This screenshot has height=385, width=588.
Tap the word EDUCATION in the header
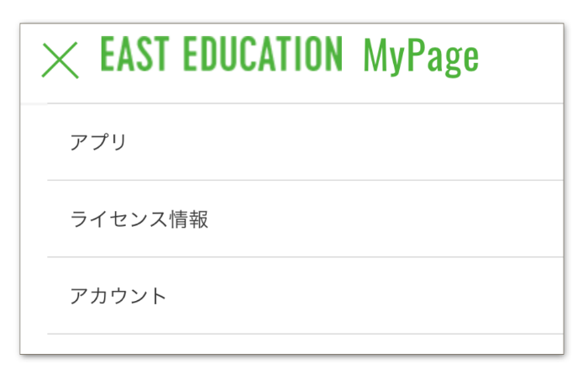[x=263, y=54]
